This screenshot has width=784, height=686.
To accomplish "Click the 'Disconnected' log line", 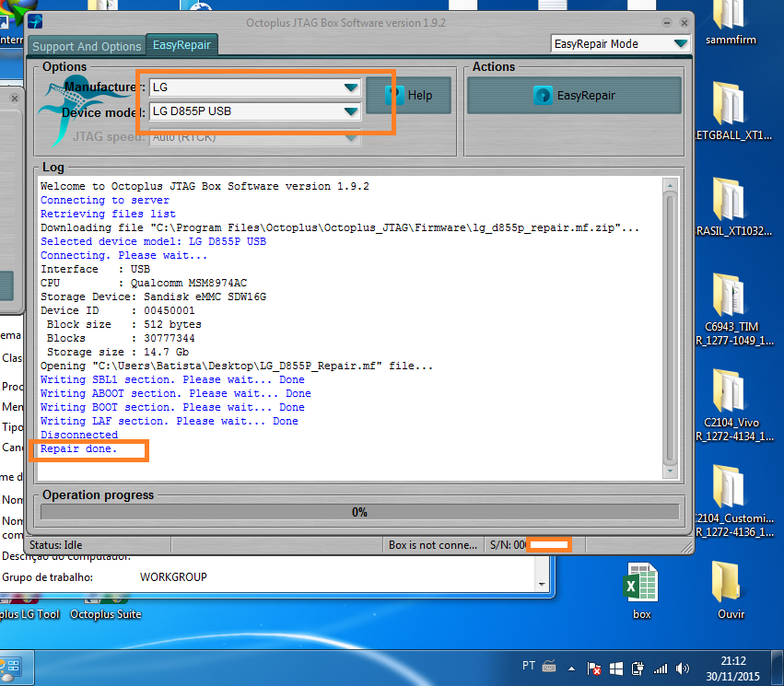I will point(79,436).
